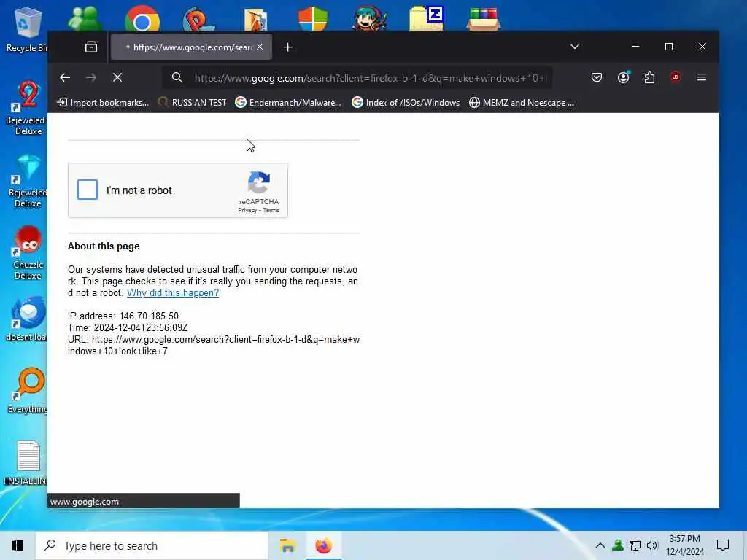
Task: Expand the list all tabs chevron
Action: tap(575, 47)
